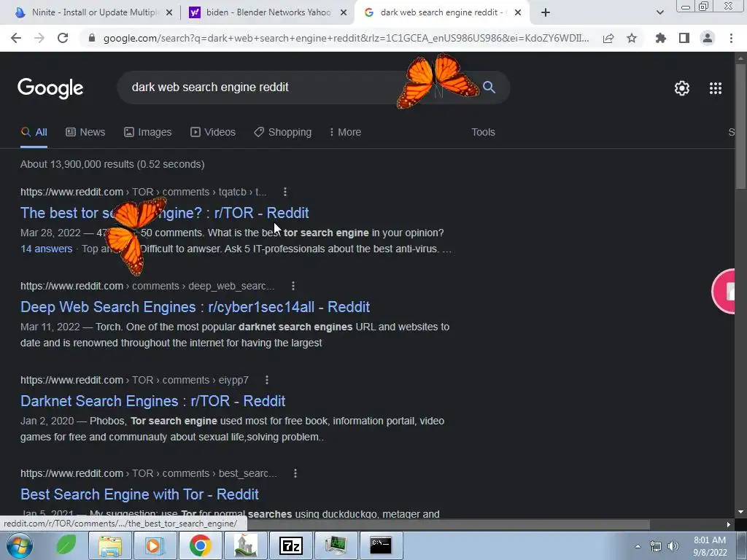Open Best Search Engine with Tor result
This screenshot has width=747, height=560.
139,494
